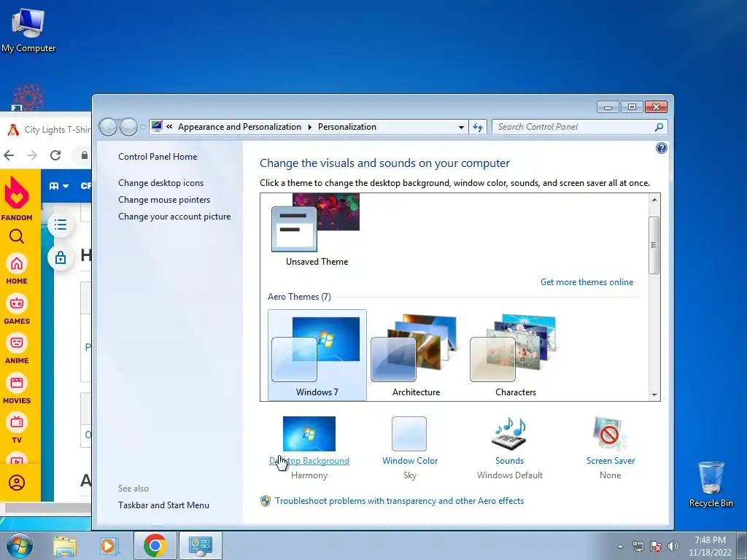Expand the double chevron breadcrumb overflow
The image size is (747, 560).
click(x=169, y=127)
